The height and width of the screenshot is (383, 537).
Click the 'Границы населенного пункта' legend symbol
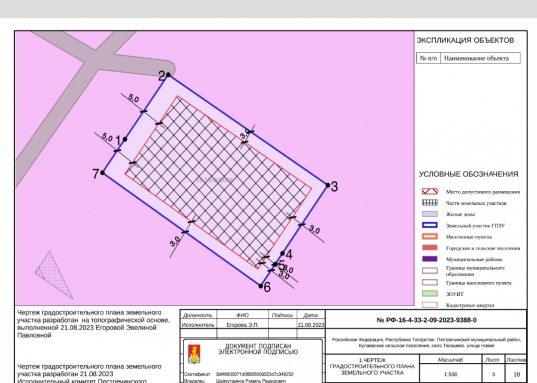click(430, 283)
